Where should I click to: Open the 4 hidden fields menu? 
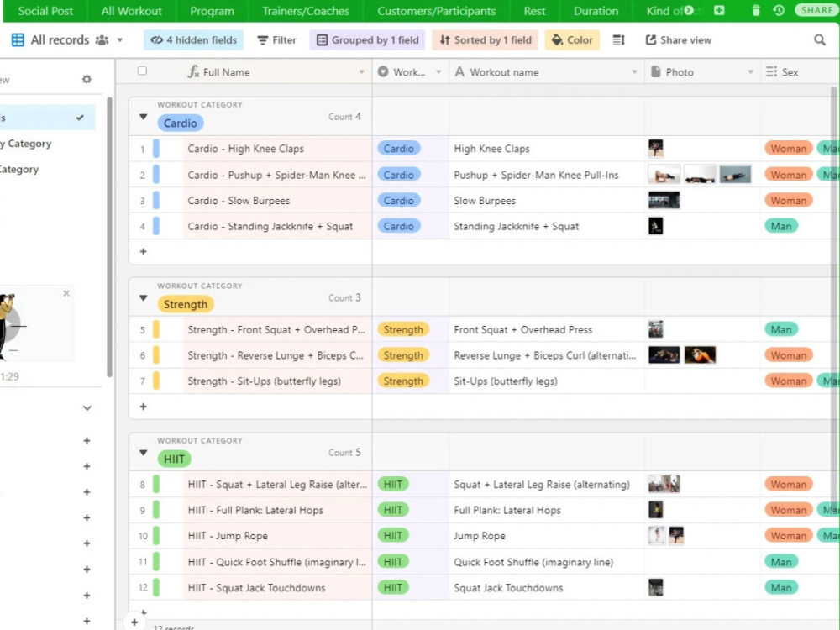click(x=193, y=40)
